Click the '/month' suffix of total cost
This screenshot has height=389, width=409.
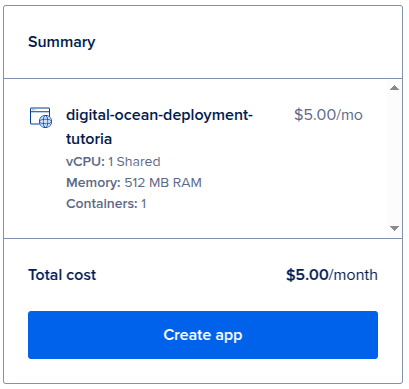(x=353, y=275)
